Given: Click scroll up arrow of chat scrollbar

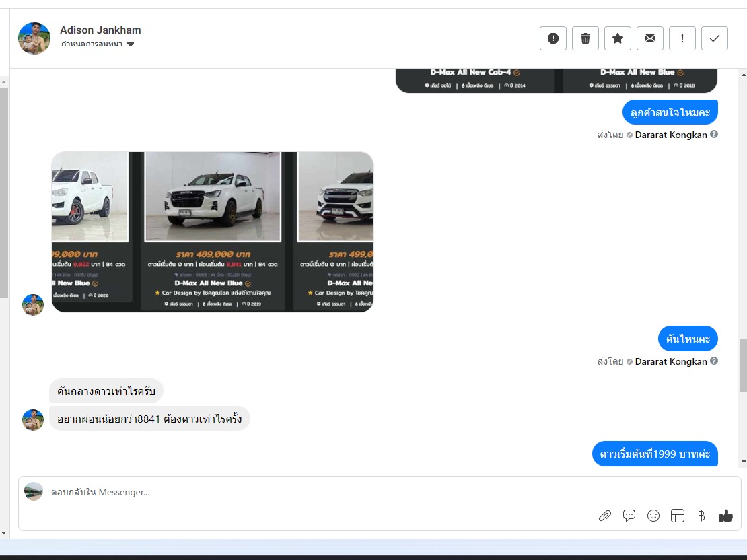Looking at the screenshot, I should (x=744, y=74).
